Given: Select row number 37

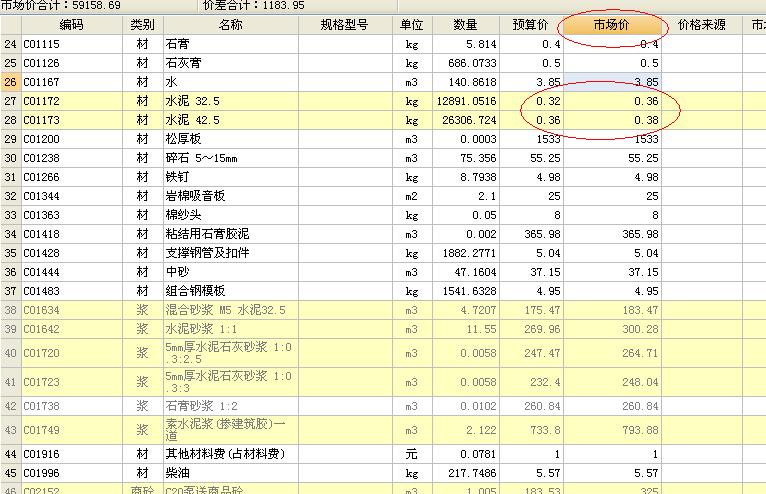Looking at the screenshot, I should click(11, 291).
